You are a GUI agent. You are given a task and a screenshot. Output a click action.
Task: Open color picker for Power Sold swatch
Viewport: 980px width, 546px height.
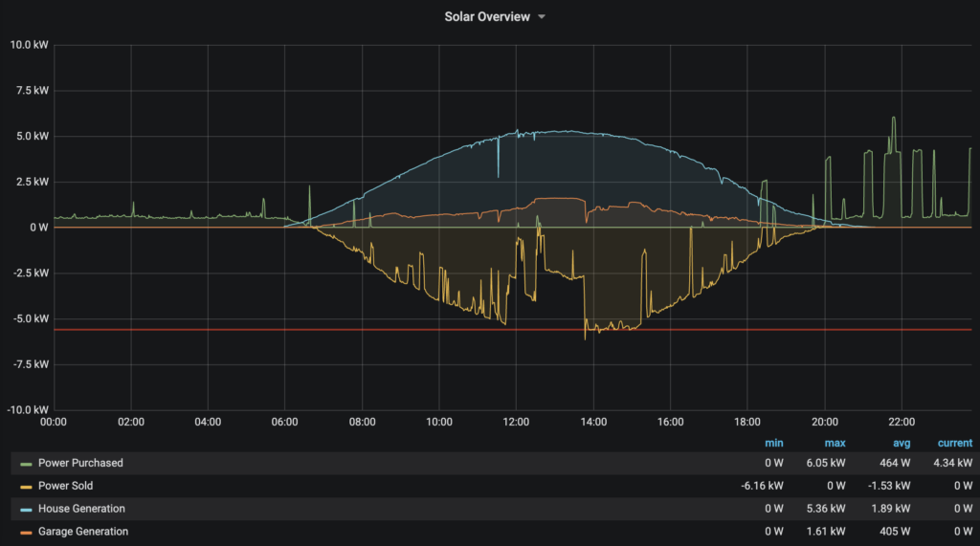click(x=26, y=487)
